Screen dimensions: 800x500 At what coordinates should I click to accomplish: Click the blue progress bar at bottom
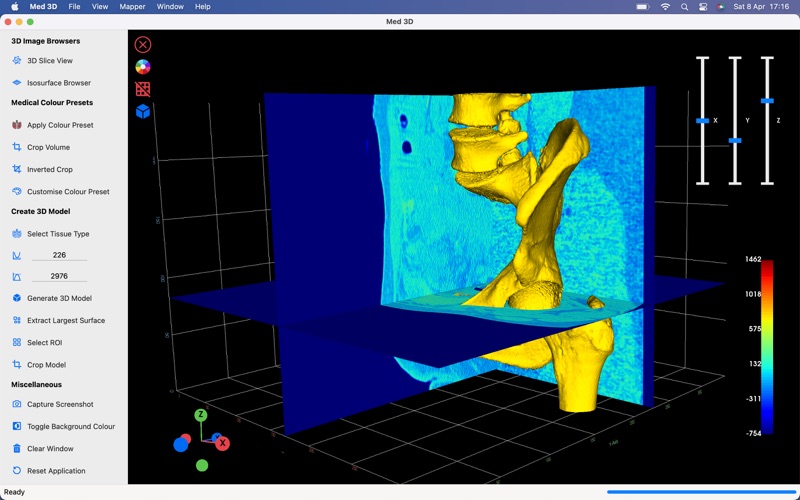click(700, 492)
